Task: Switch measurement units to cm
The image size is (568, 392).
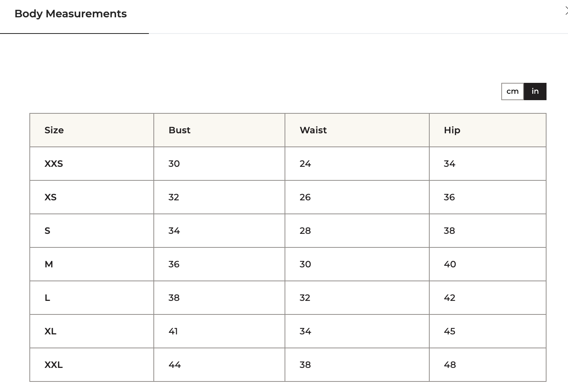Action: [x=513, y=92]
